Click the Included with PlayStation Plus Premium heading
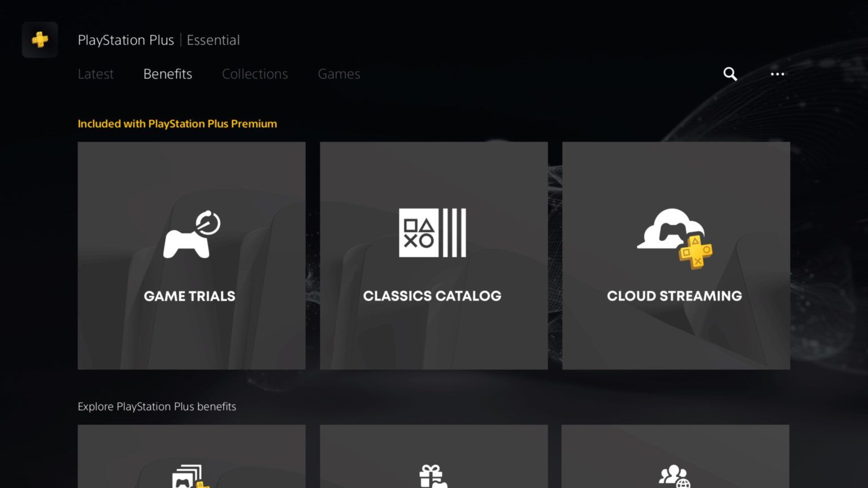Screen dimensions: 868x488 (x=177, y=124)
